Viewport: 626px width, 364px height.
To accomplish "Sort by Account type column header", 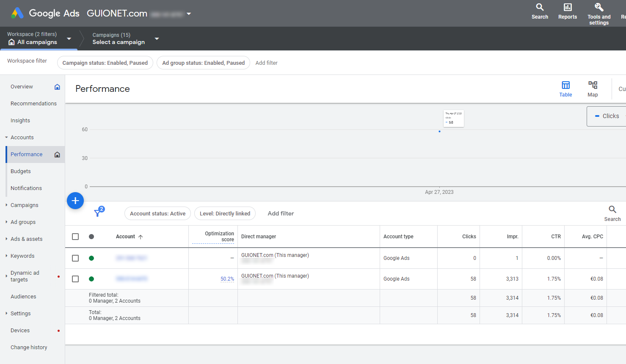I will pos(398,237).
